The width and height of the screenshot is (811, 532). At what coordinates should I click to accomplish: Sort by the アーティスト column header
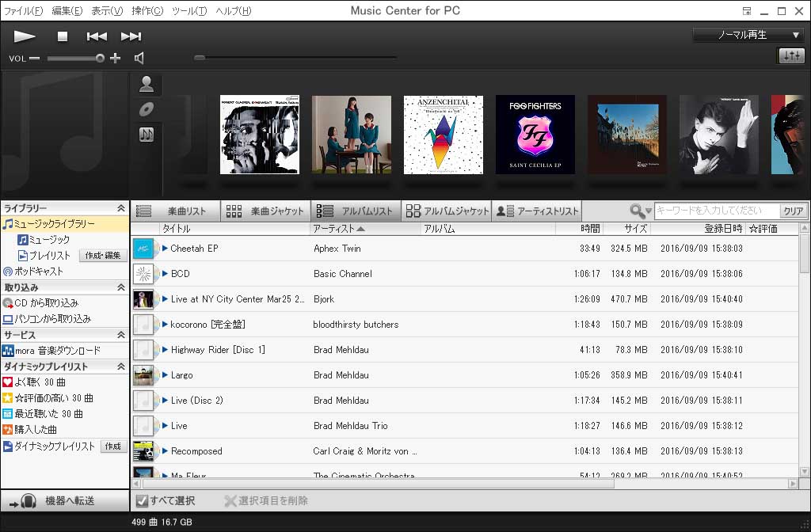point(365,229)
